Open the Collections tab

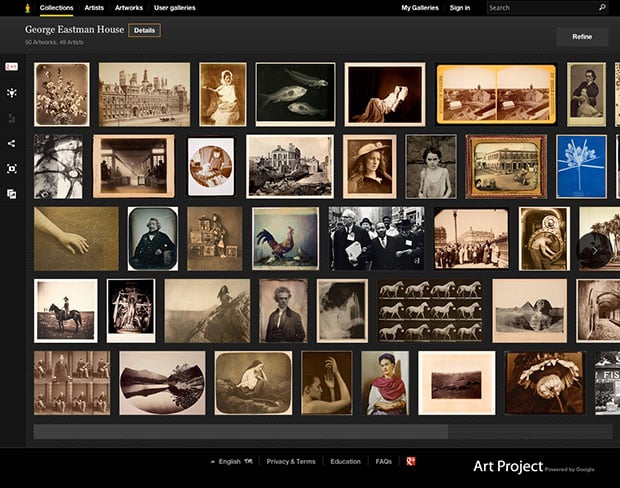[57, 8]
